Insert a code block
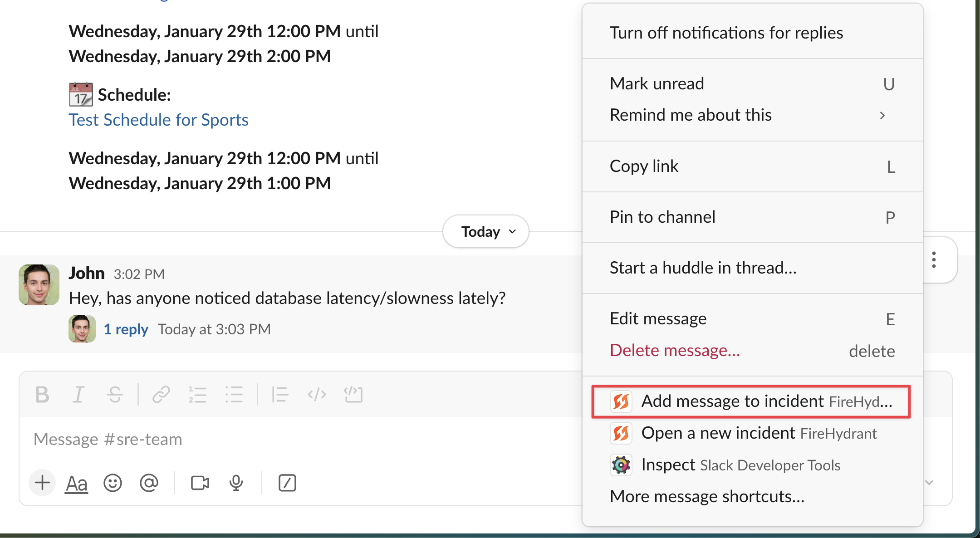Image resolution: width=980 pixels, height=538 pixels. (x=353, y=394)
